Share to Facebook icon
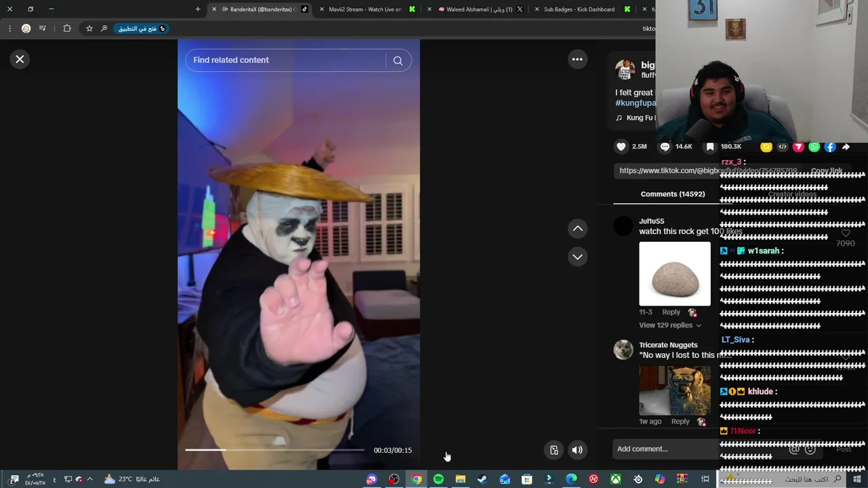Screen dimensions: 868x488 point(830,147)
